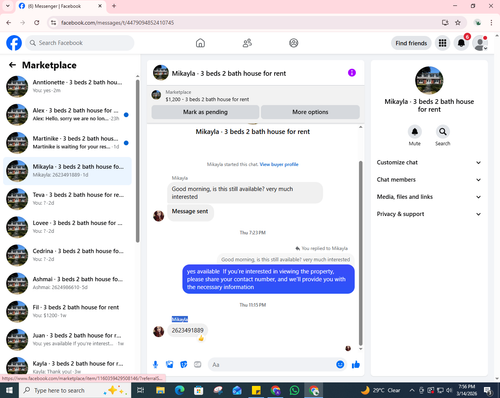Open the Friends icon in top navigation

click(x=247, y=43)
